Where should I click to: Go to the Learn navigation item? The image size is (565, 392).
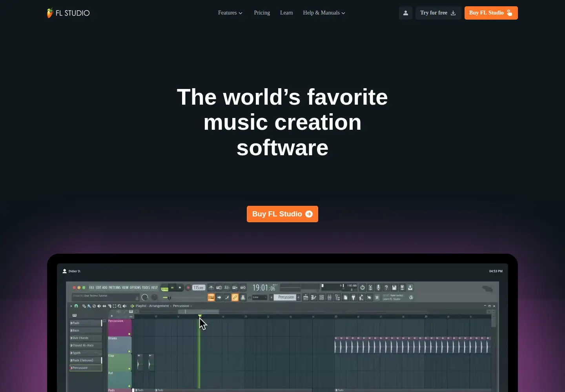click(286, 13)
